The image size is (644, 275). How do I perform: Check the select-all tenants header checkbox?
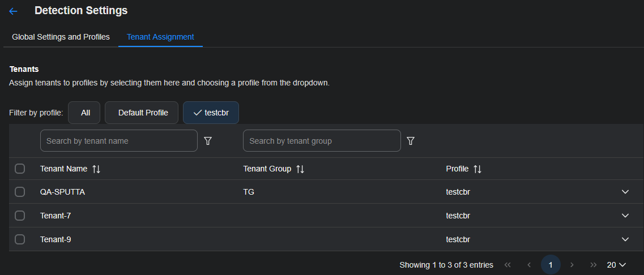click(x=20, y=169)
